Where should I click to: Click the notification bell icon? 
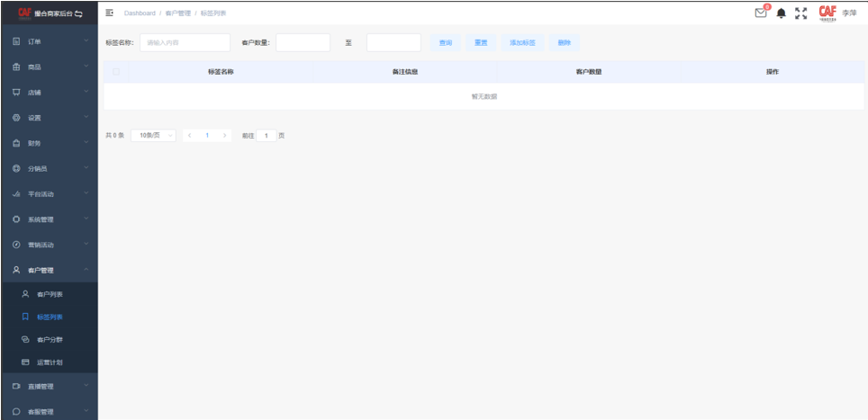pos(781,13)
